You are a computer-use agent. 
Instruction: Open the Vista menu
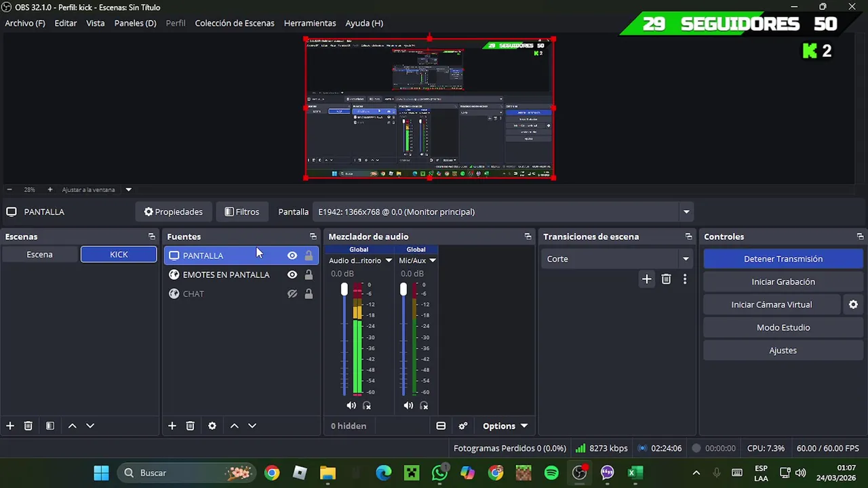96,23
